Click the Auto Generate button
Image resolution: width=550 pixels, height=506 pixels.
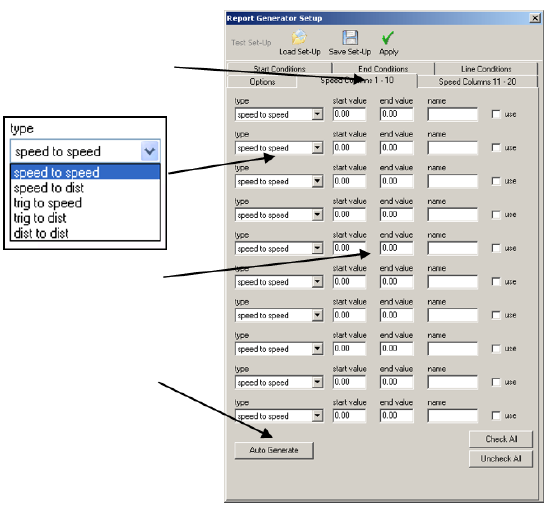(274, 450)
